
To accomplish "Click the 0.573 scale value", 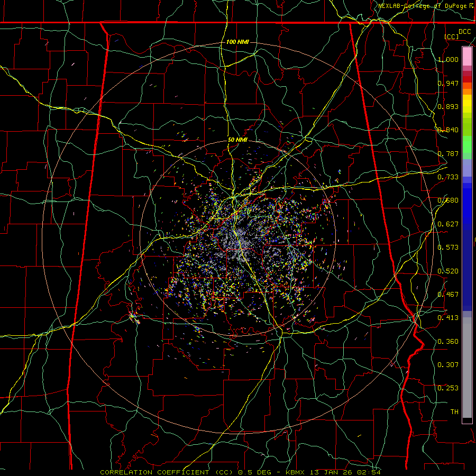I will pyautogui.click(x=448, y=248).
